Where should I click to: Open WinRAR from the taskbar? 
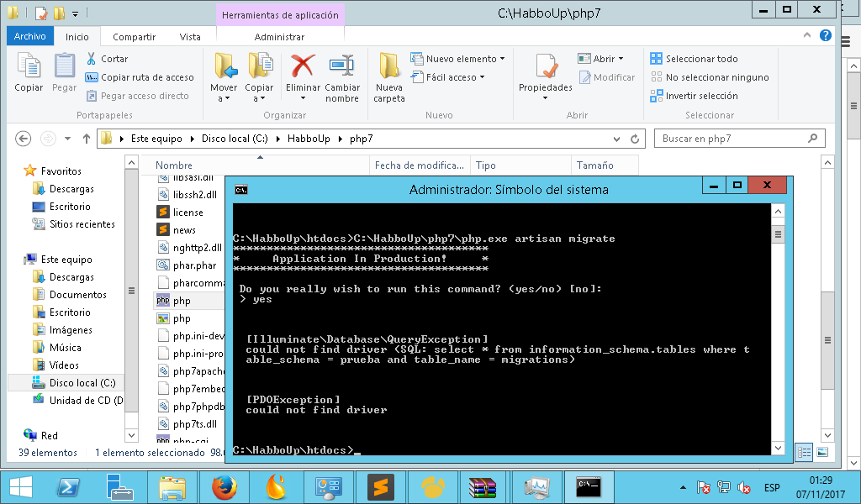point(482,487)
